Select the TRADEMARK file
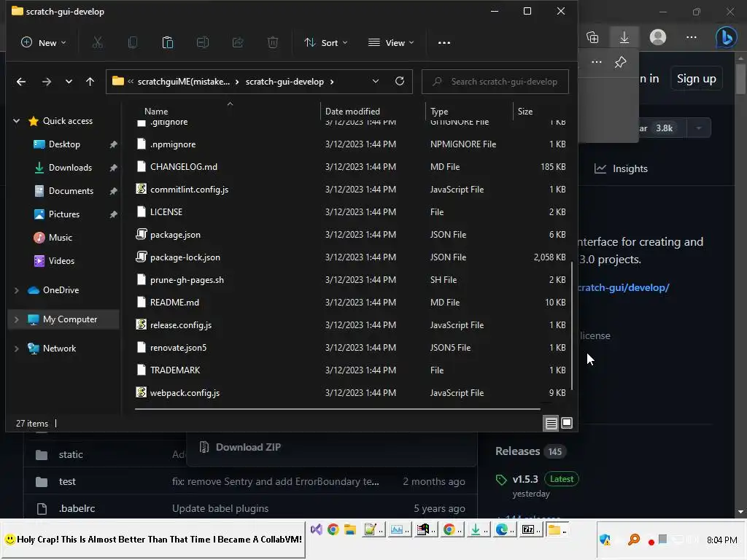The height and width of the screenshot is (560, 747). click(x=175, y=370)
